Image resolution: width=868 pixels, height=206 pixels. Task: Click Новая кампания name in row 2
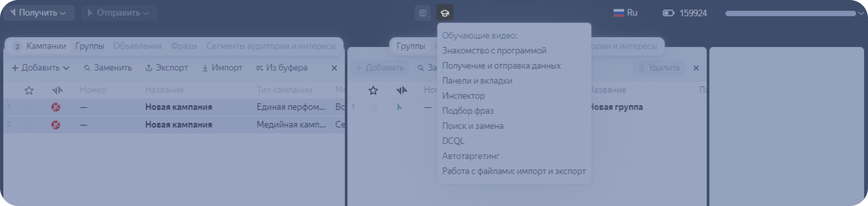tap(179, 125)
